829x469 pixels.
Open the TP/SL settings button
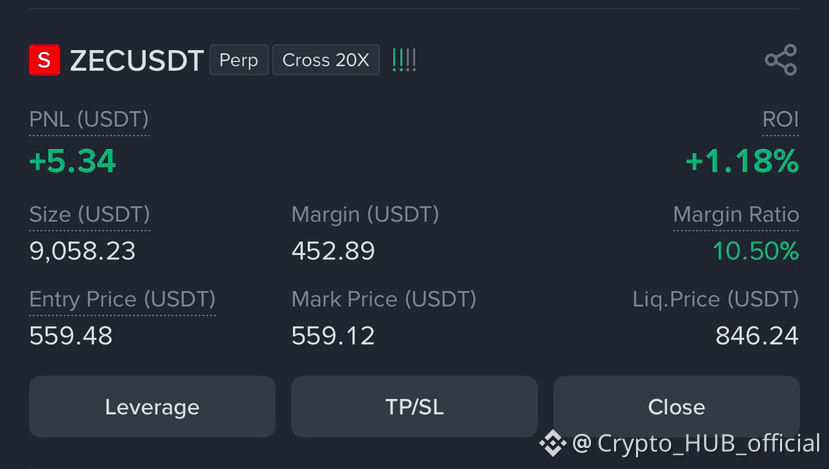coord(414,407)
